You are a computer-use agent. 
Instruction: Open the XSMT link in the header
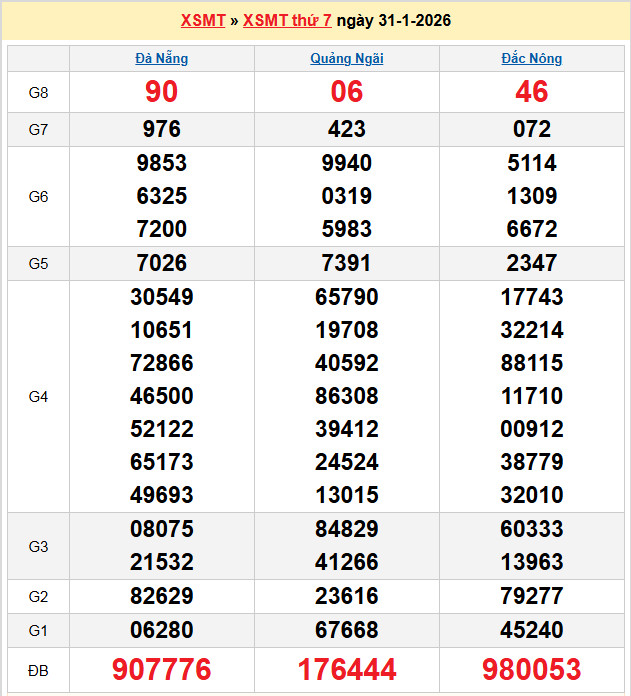coord(203,20)
